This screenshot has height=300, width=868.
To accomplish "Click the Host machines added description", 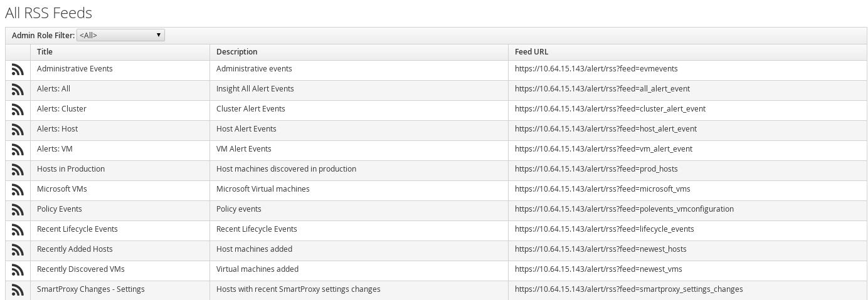I will tap(254, 249).
